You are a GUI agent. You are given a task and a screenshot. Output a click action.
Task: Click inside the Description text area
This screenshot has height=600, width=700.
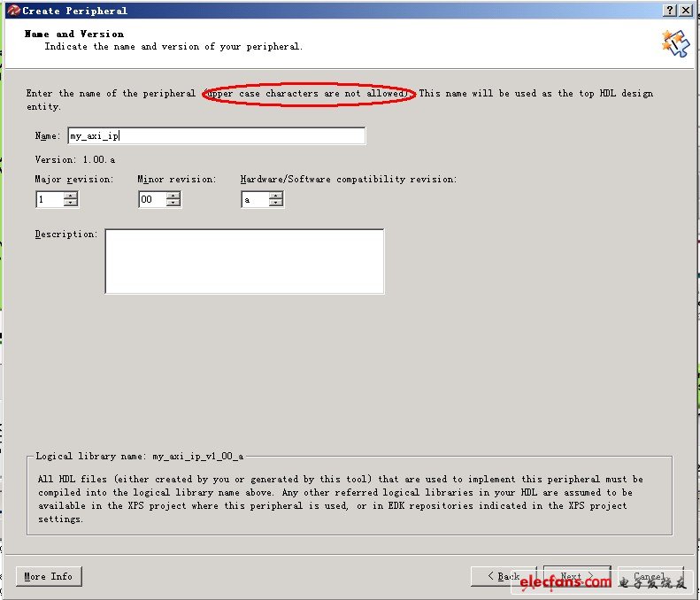(244, 261)
